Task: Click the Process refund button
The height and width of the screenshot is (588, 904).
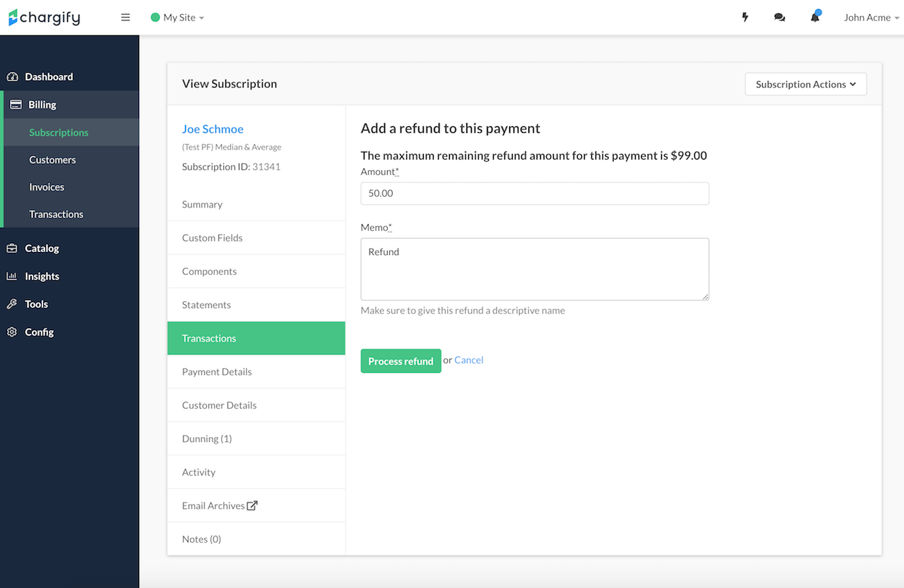Action: pos(400,360)
